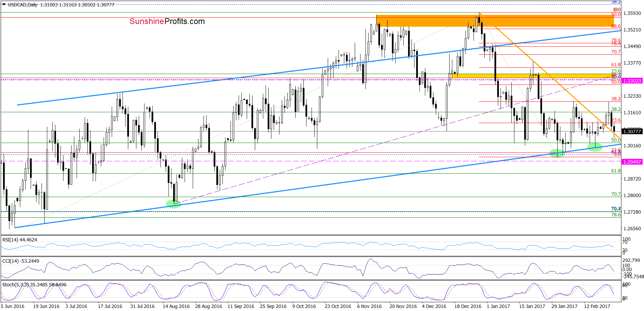Select the Stoch(5,3,3) indicator label
Screen dimensions: 644x311
34,285
